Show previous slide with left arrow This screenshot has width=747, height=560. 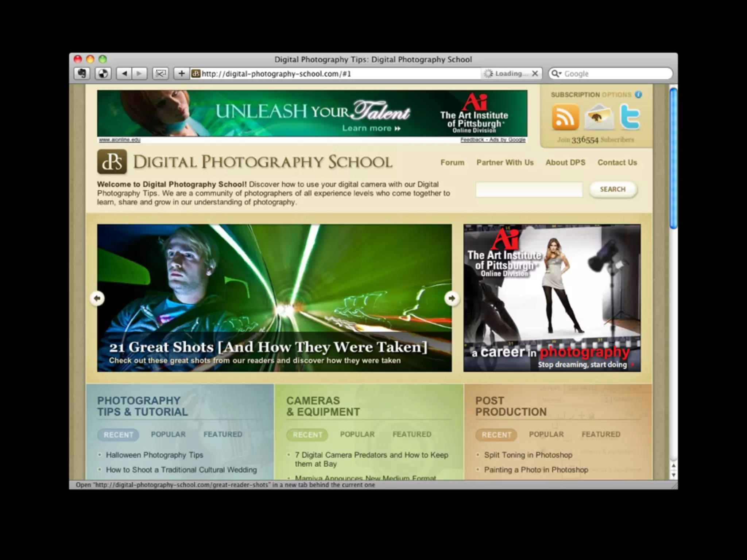tap(97, 298)
